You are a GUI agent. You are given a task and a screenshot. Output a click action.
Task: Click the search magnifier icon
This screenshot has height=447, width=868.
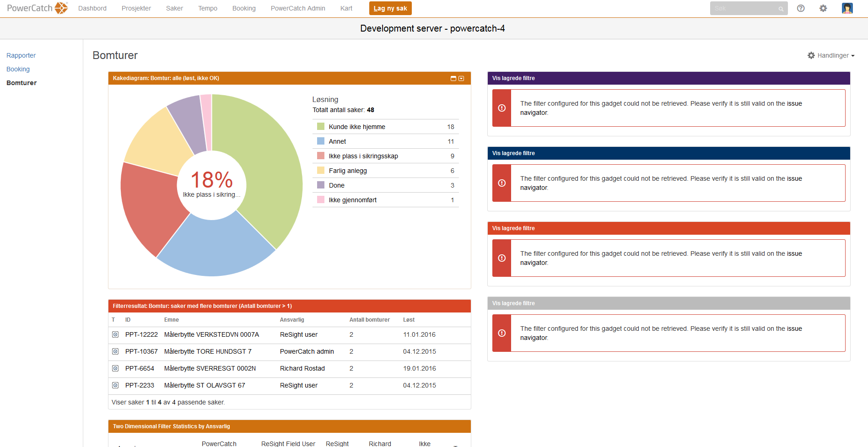pyautogui.click(x=781, y=9)
